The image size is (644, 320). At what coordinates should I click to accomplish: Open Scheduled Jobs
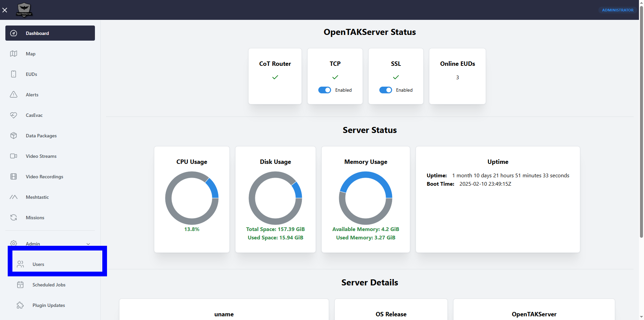pyautogui.click(x=53, y=285)
